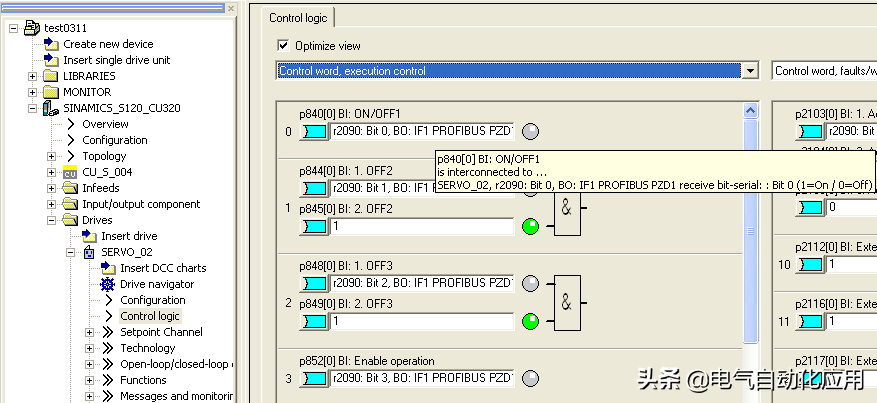Screen dimensions: 877x403
Task: Click the cyan interconnect button for p852[0] Enable operation
Action: point(315,378)
